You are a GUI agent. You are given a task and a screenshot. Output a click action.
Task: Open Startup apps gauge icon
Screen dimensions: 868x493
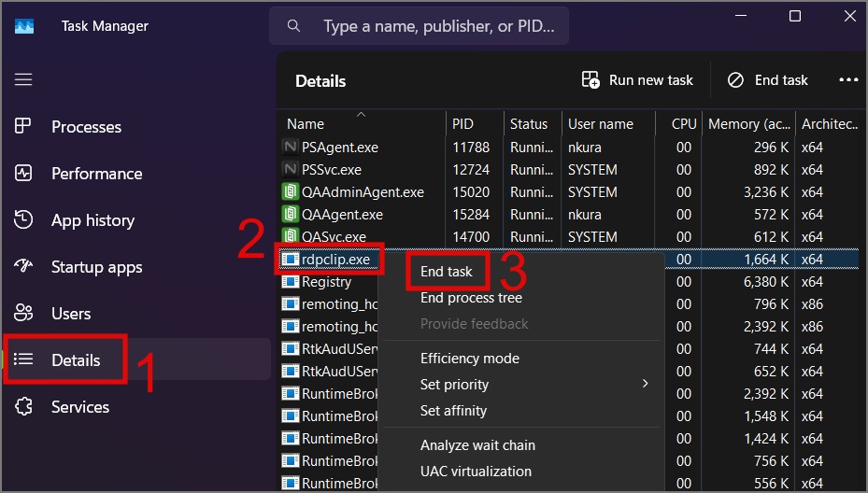pyautogui.click(x=23, y=267)
